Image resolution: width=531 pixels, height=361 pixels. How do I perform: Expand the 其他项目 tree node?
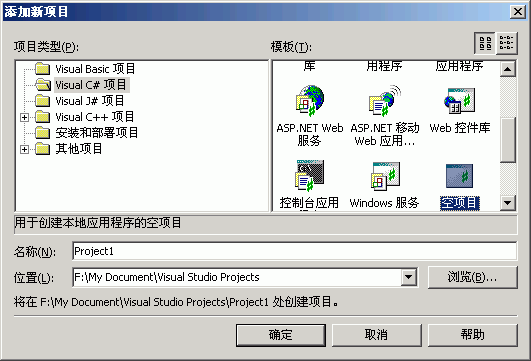pyautogui.click(x=24, y=149)
